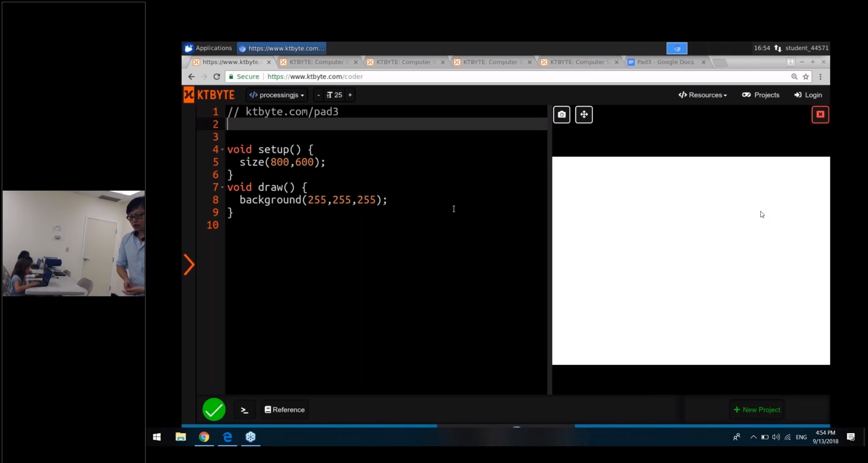This screenshot has width=868, height=463.
Task: Open Windows Start menu
Action: tap(157, 437)
